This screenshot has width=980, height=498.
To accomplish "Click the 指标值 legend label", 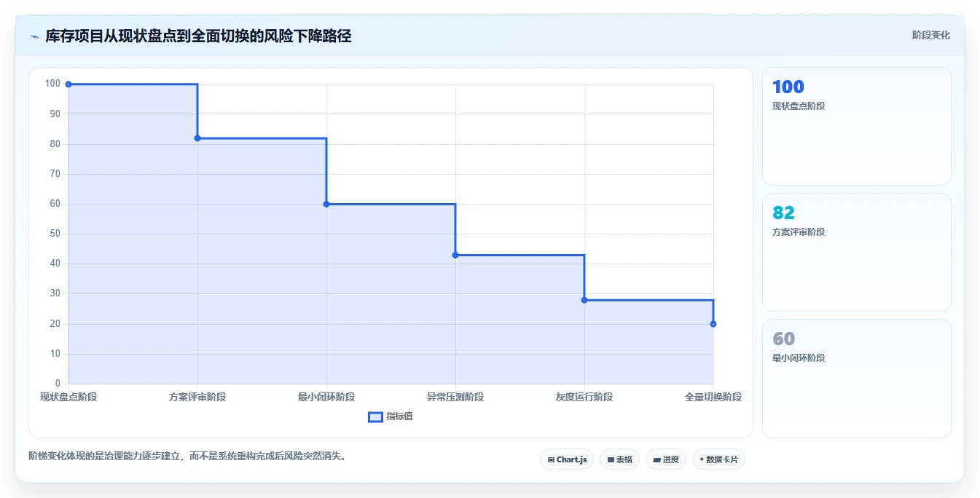I will pyautogui.click(x=399, y=416).
